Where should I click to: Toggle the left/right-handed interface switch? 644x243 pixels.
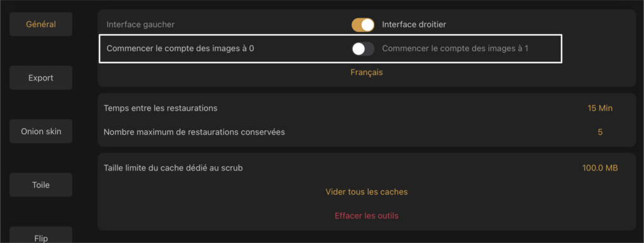[x=363, y=25]
